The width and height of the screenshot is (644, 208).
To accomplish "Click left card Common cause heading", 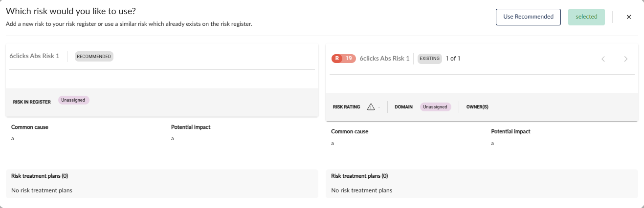I will tap(30, 127).
